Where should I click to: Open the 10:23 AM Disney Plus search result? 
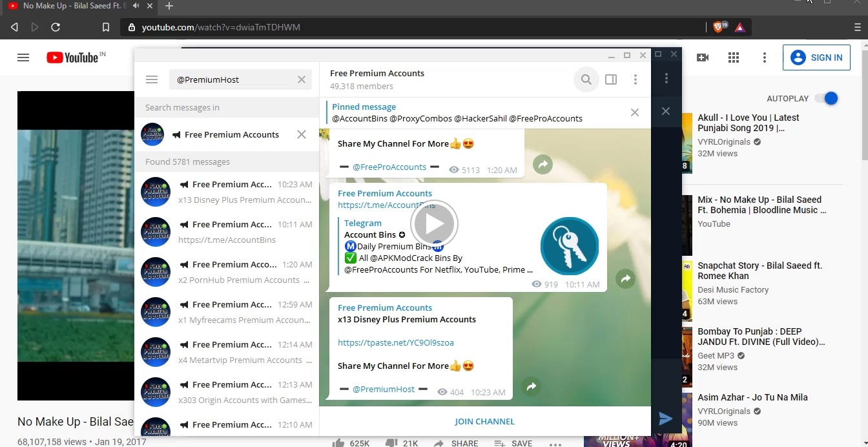point(227,192)
